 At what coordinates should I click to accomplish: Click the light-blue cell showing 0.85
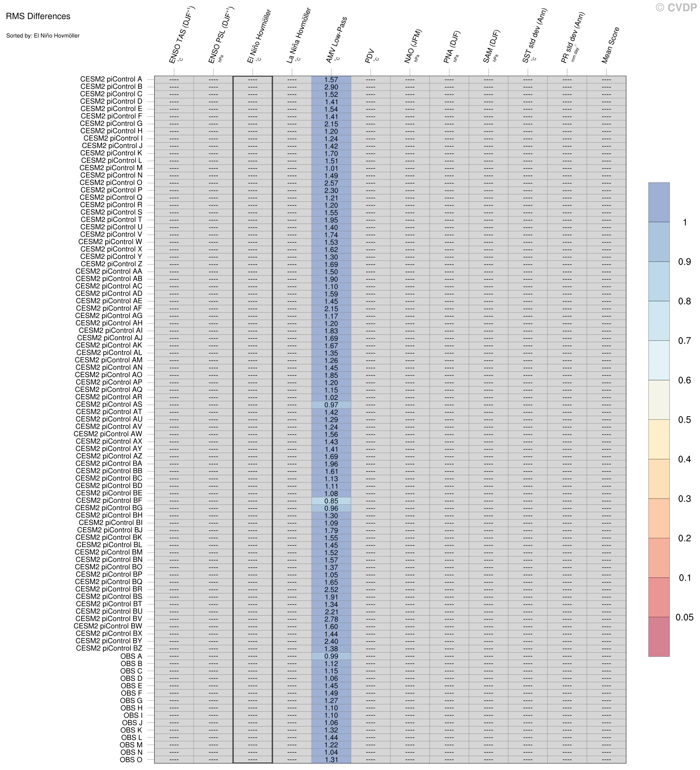click(x=331, y=501)
